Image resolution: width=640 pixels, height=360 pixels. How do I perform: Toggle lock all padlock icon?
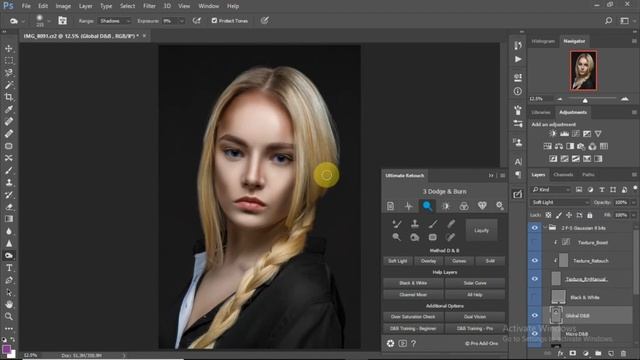(x=589, y=215)
